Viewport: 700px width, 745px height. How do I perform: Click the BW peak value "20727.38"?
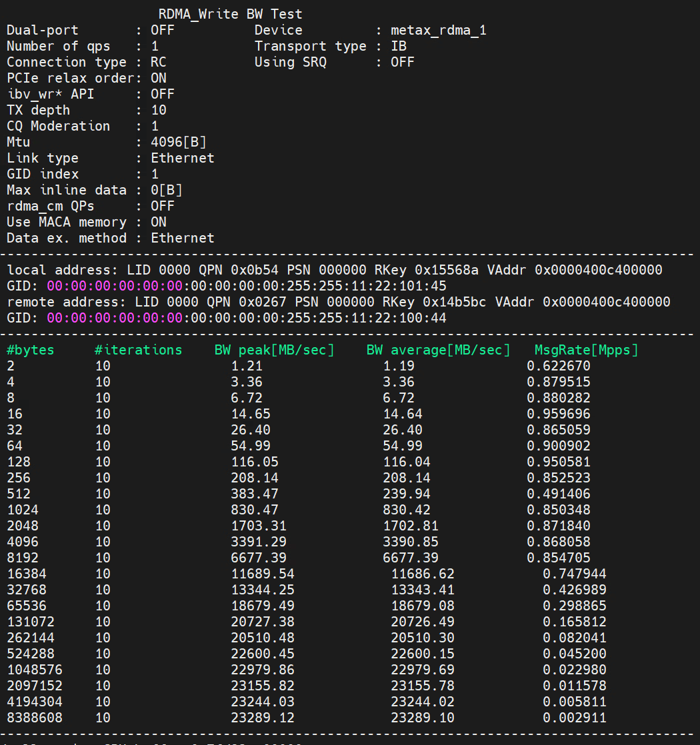click(x=262, y=622)
